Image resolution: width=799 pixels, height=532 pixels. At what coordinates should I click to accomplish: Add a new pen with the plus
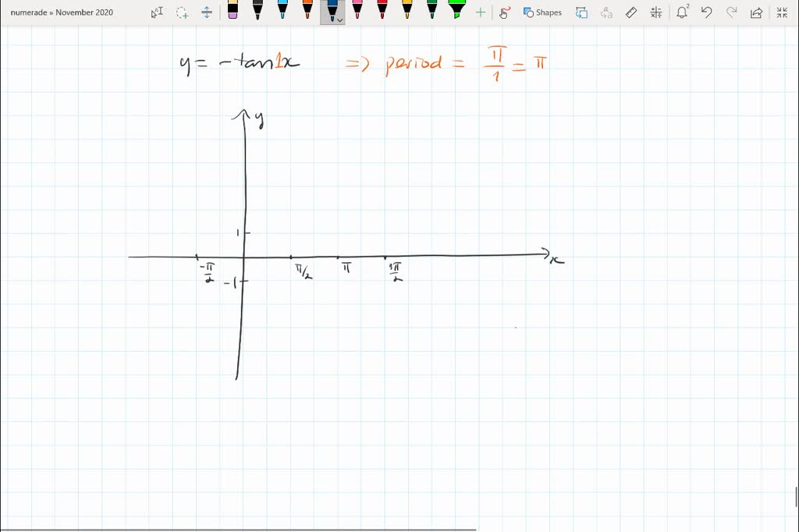480,12
